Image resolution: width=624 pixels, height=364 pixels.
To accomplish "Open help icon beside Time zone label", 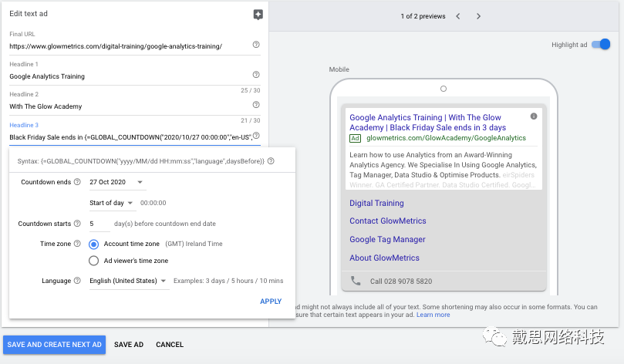I will click(x=77, y=244).
